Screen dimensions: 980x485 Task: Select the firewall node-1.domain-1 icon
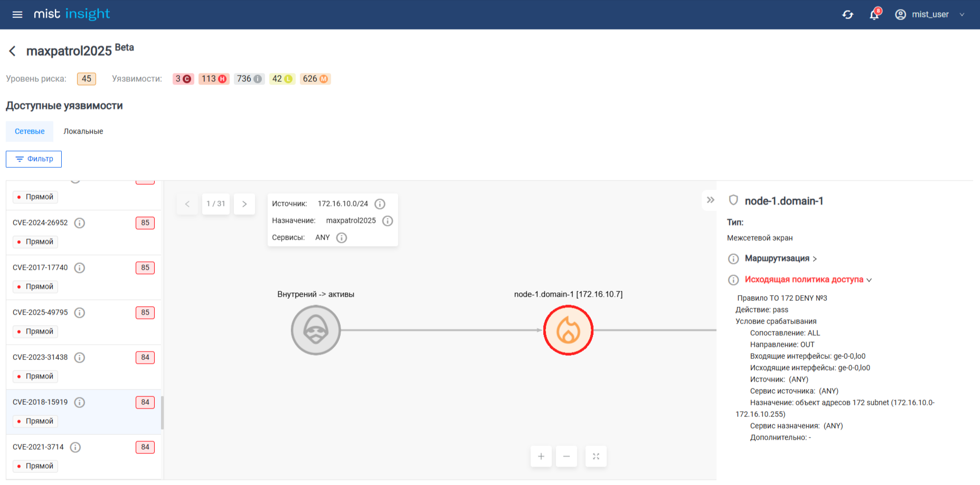[x=568, y=330]
